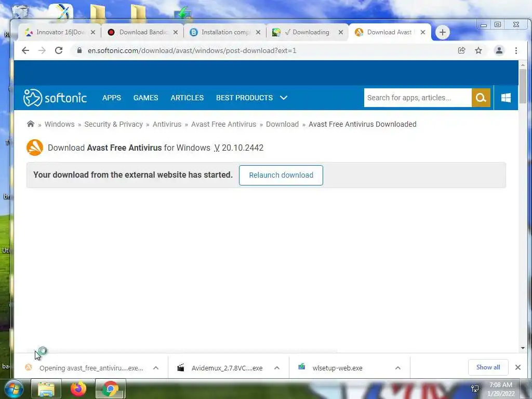The height and width of the screenshot is (399, 532).
Task: Click the address bar URL
Action: 192,50
